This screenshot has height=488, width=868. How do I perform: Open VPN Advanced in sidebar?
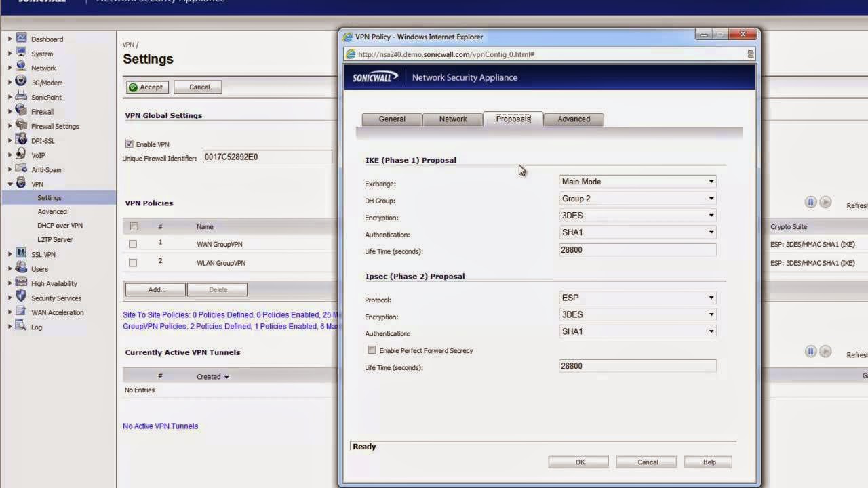coord(52,211)
